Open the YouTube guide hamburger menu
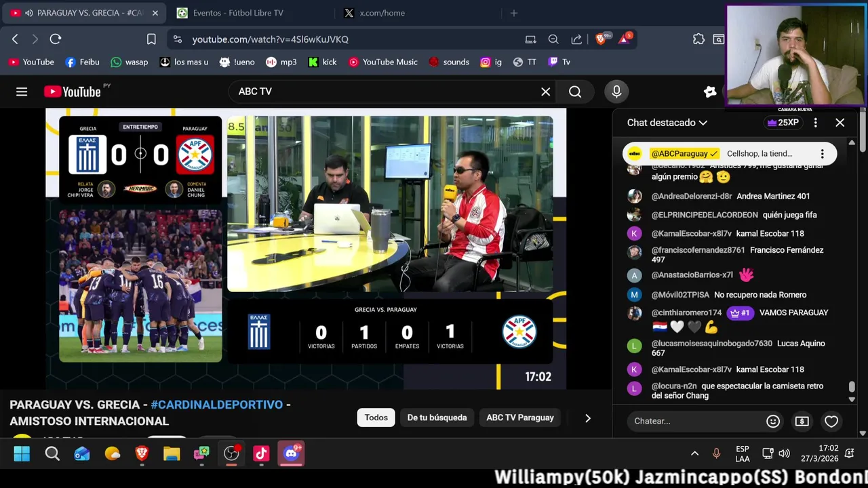Viewport: 868px width, 488px height. pyautogui.click(x=22, y=91)
